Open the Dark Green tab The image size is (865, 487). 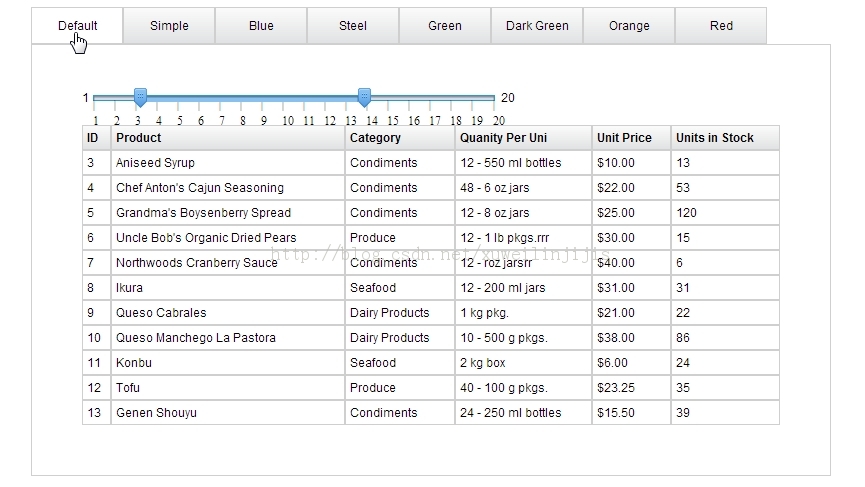537,26
